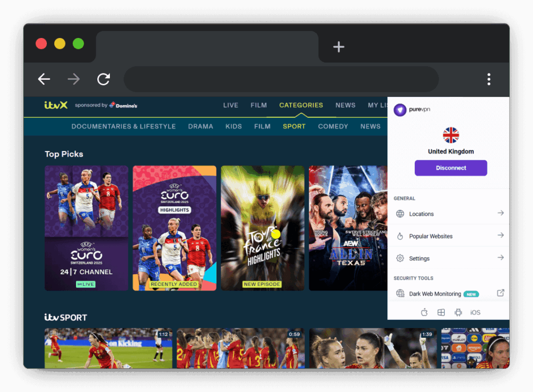This screenshot has height=392, width=533.
Task: Click the ITVX logo
Action: [x=56, y=105]
